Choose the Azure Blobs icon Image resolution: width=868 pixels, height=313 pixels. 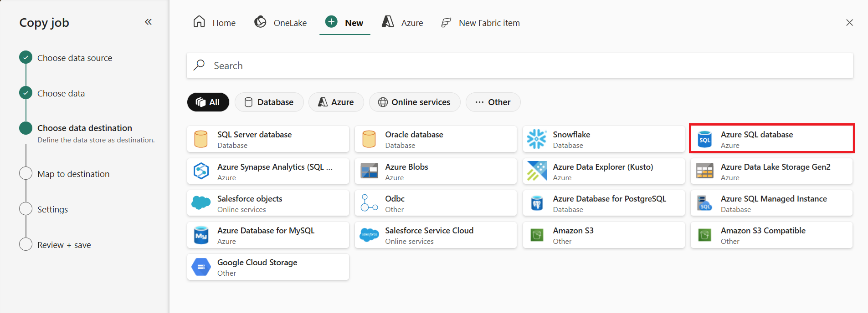(369, 172)
